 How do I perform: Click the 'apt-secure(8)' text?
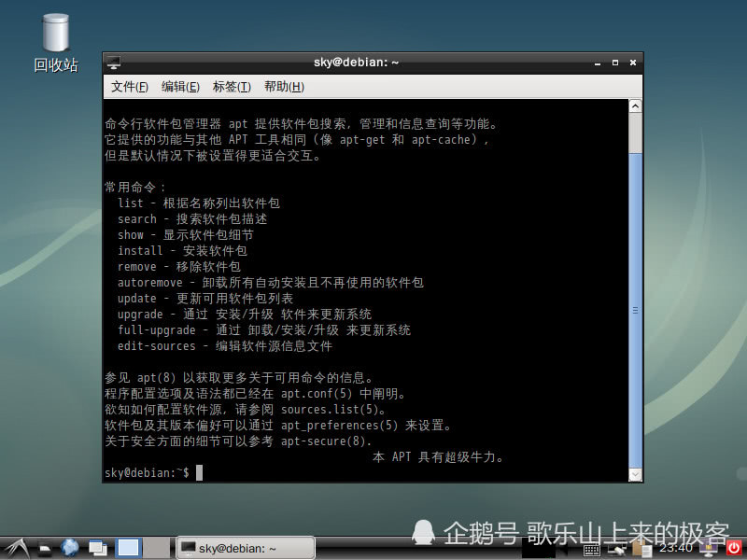(x=323, y=441)
